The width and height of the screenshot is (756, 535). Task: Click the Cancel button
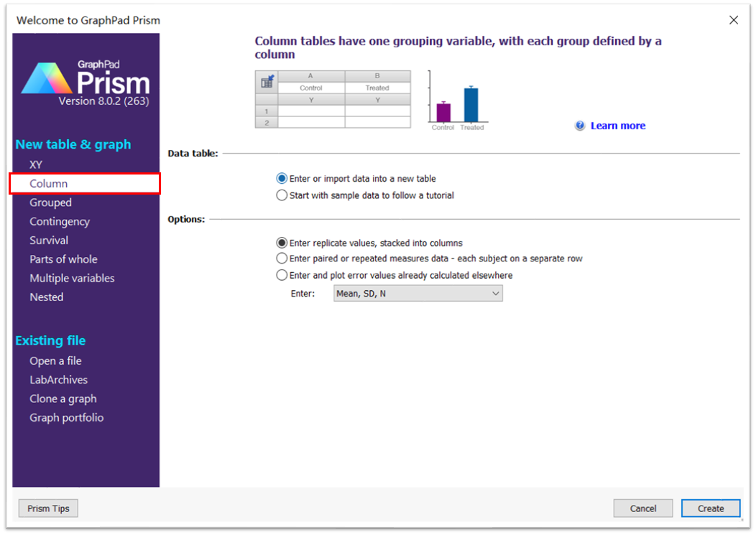click(642, 508)
